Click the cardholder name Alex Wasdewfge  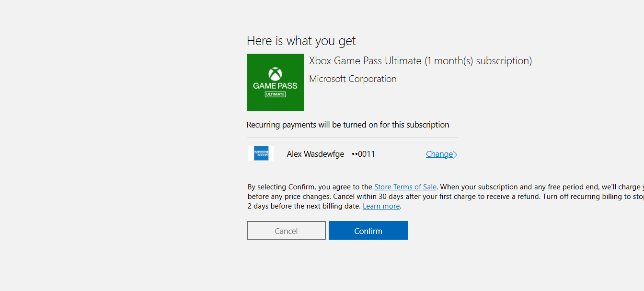pyautogui.click(x=315, y=154)
